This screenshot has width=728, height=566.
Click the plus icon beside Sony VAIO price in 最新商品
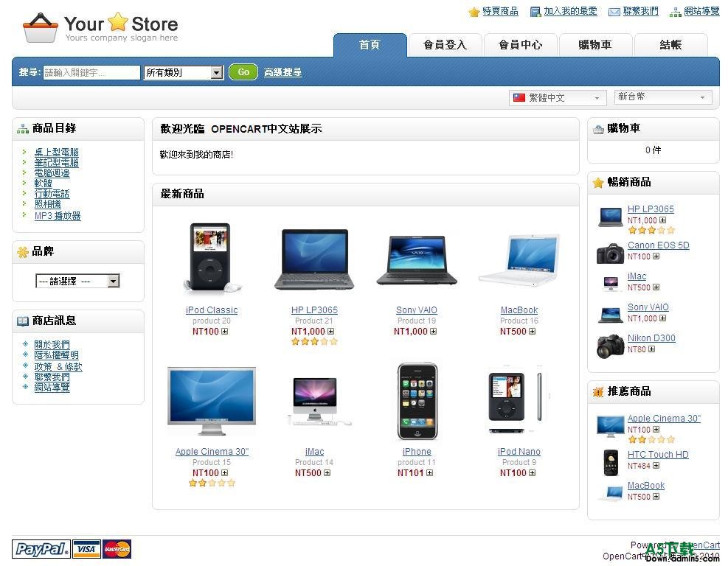[433, 331]
